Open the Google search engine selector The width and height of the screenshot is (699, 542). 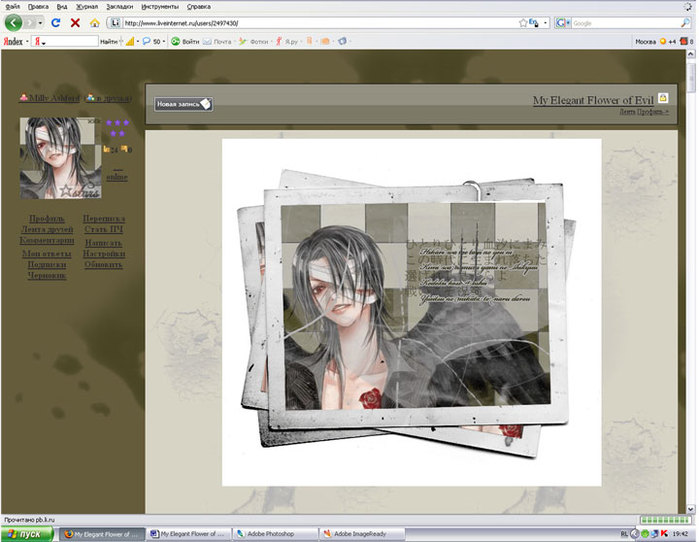[x=563, y=23]
